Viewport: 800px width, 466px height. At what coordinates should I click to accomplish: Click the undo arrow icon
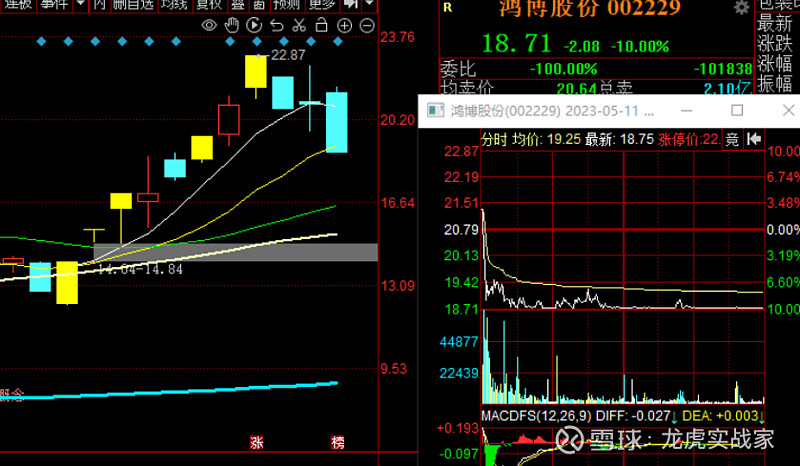pyautogui.click(x=276, y=24)
